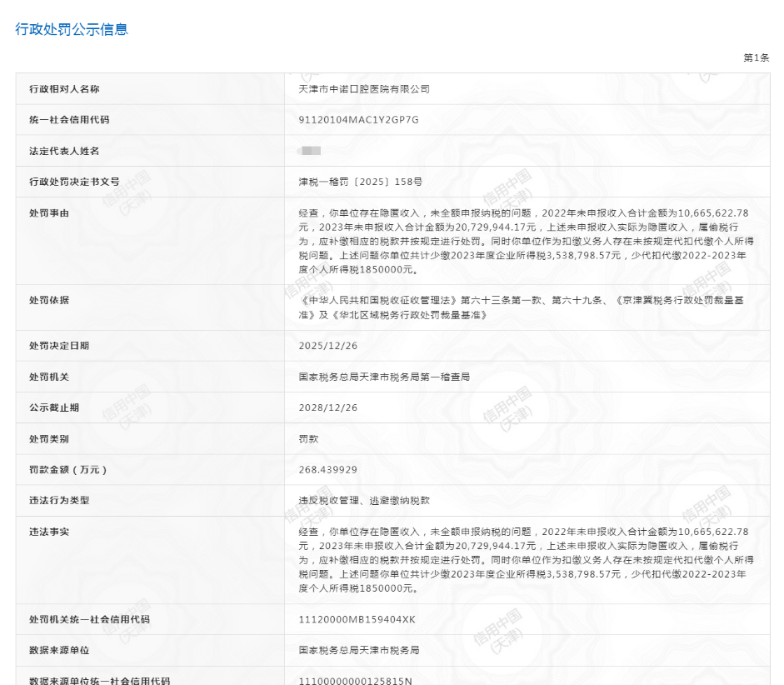Click the 行政处罚公示信息 page title
Image resolution: width=784 pixels, height=685 pixels.
[x=71, y=30]
